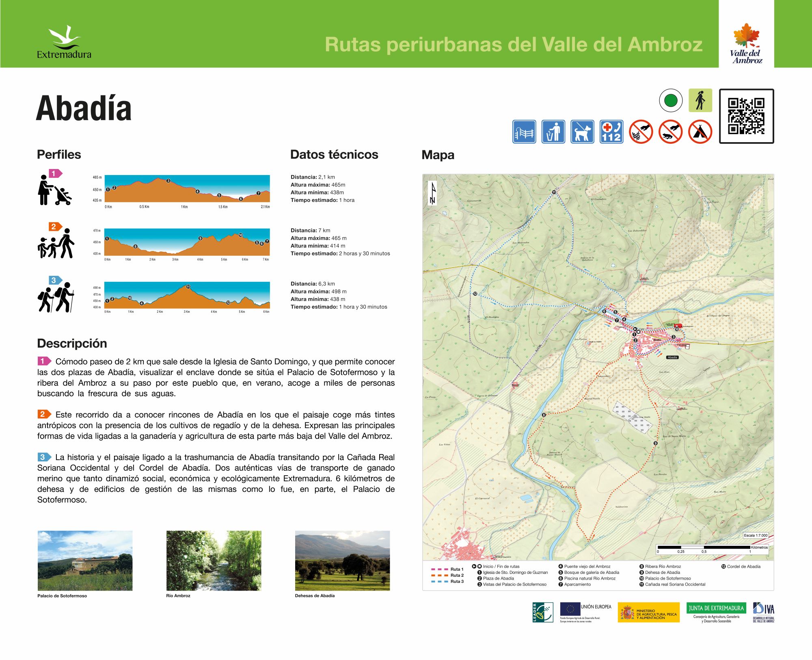Click 'Rutas periurbanas del Valle del Ambroz' banner title
Viewport: 812px width, 660px height.
(x=514, y=45)
